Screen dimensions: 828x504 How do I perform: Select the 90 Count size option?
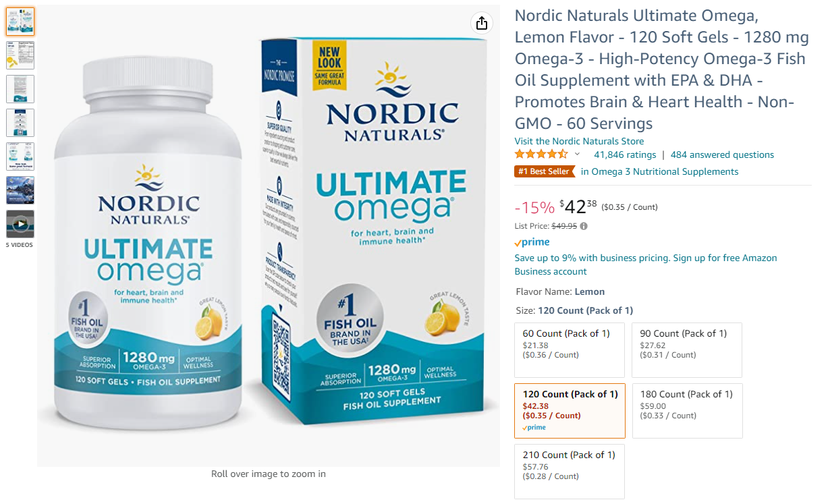pyautogui.click(x=687, y=350)
